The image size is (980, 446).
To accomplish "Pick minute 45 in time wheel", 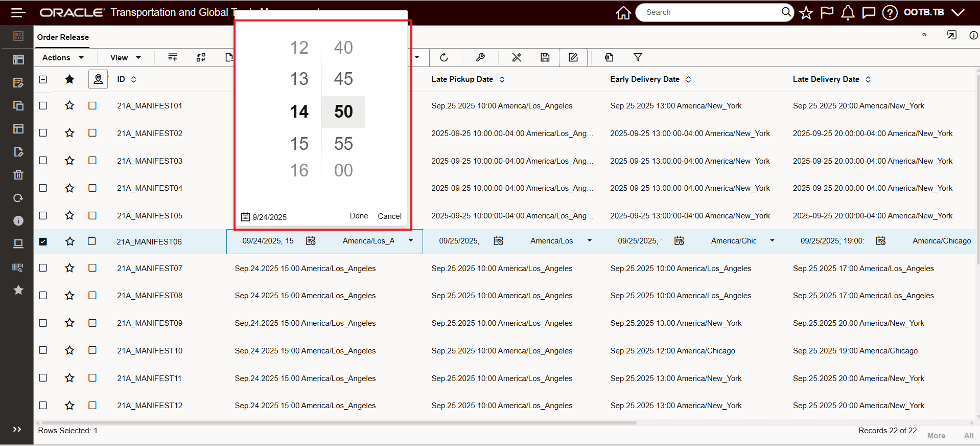I will (x=343, y=79).
